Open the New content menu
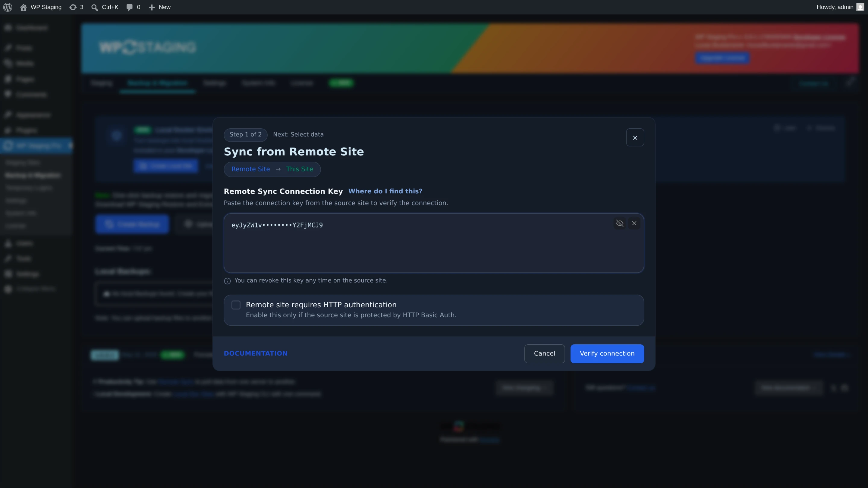This screenshot has height=488, width=868. pos(160,7)
